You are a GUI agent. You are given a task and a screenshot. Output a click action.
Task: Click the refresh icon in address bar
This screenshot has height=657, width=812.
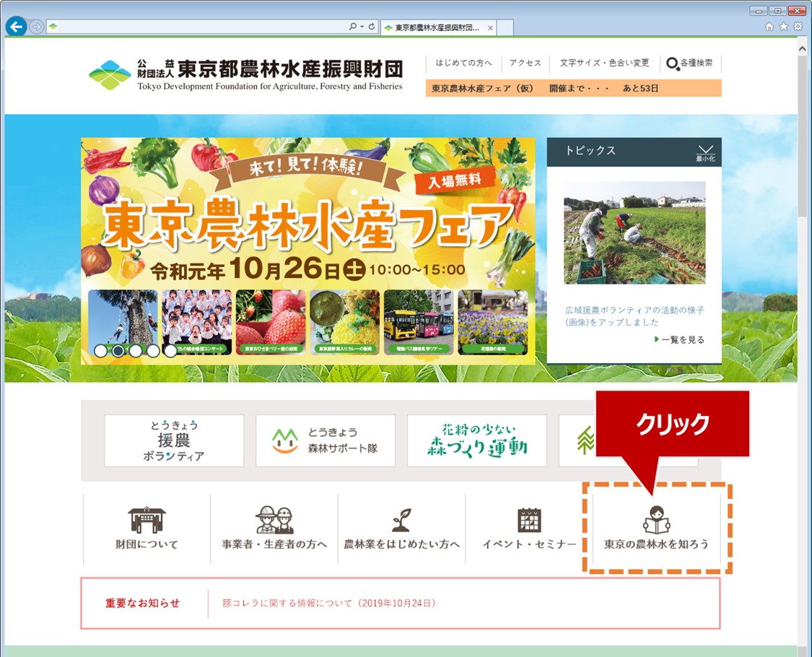point(372,27)
